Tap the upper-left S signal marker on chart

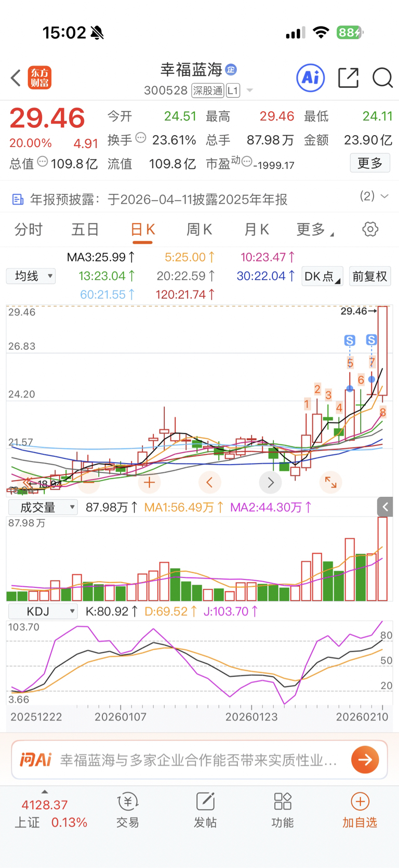[350, 340]
